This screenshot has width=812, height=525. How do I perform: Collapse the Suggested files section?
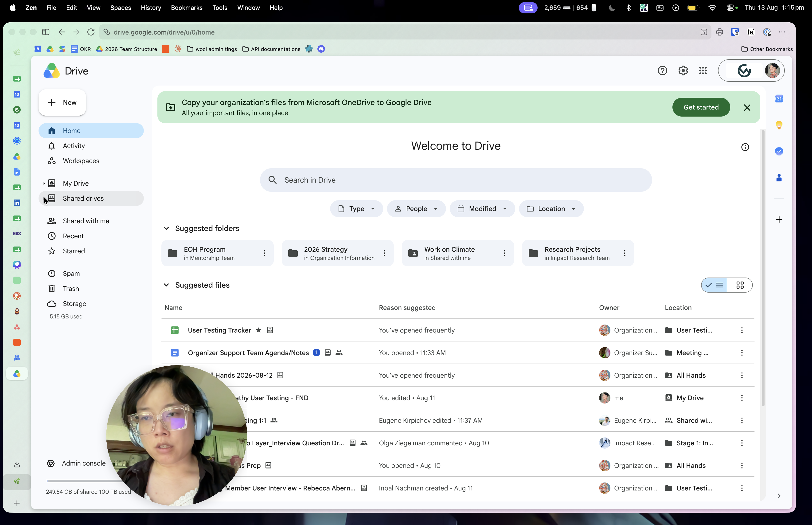pos(166,285)
